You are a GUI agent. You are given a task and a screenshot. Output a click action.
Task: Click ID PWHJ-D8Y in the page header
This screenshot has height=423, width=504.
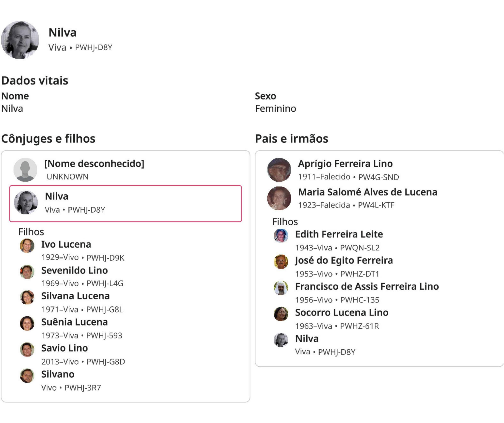(x=94, y=47)
